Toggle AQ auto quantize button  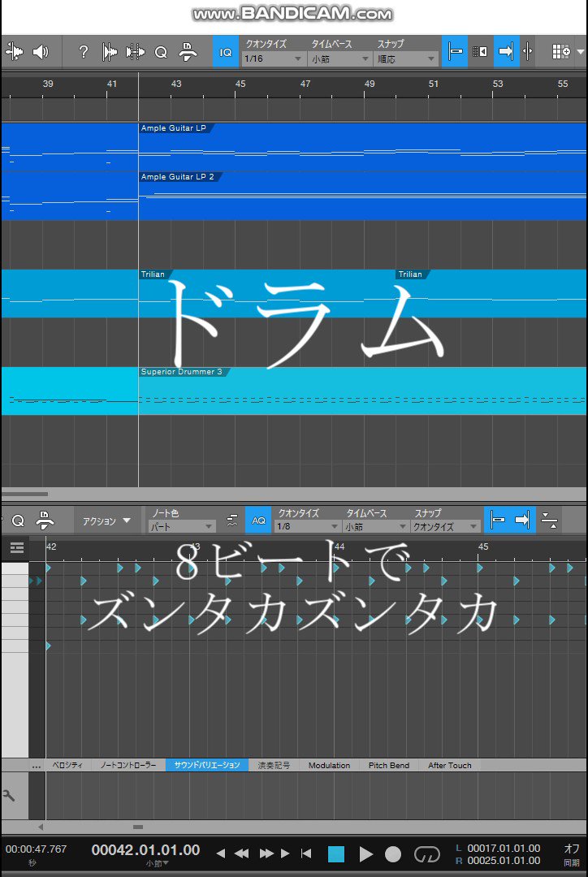[x=258, y=521]
